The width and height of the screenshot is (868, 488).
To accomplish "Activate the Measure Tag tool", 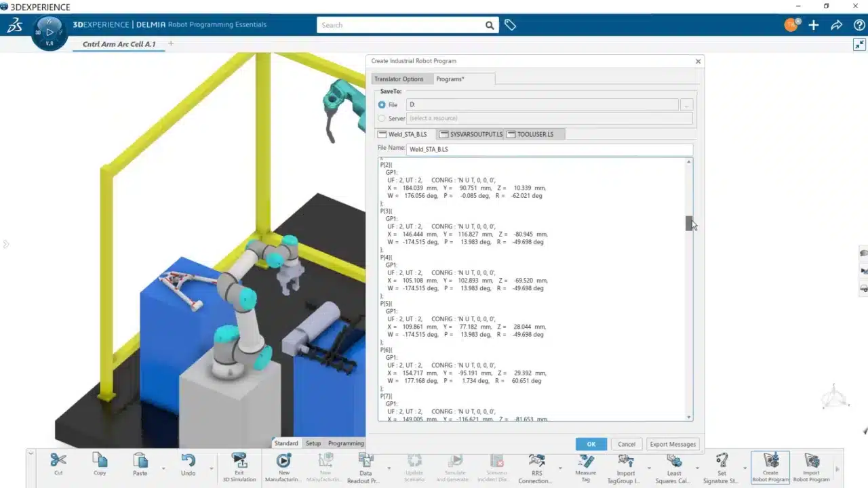I will [x=585, y=468].
